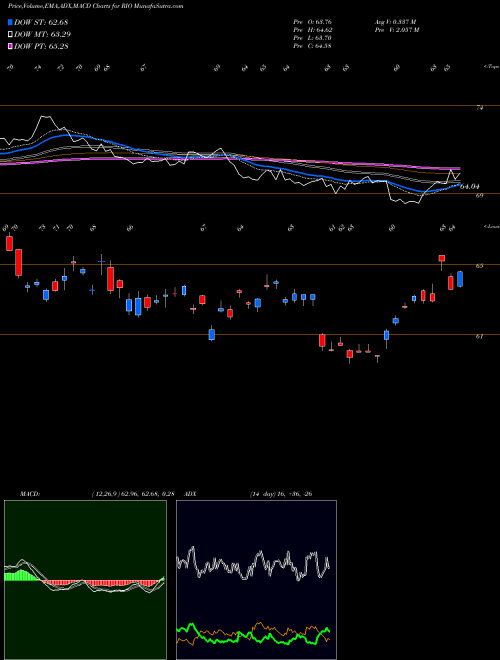Select the 'DOW MT: 63.29' legend text
The height and width of the screenshot is (660, 500).
(42, 35)
